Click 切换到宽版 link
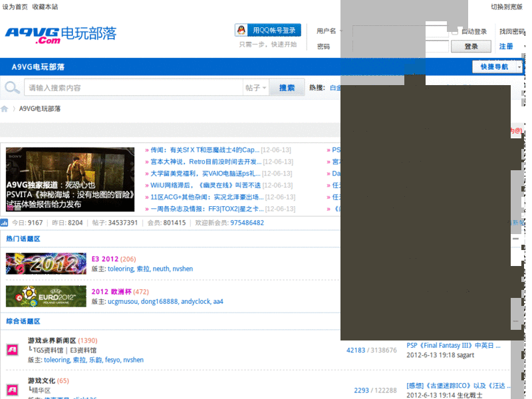This screenshot has height=399, width=532. pyautogui.click(x=507, y=7)
